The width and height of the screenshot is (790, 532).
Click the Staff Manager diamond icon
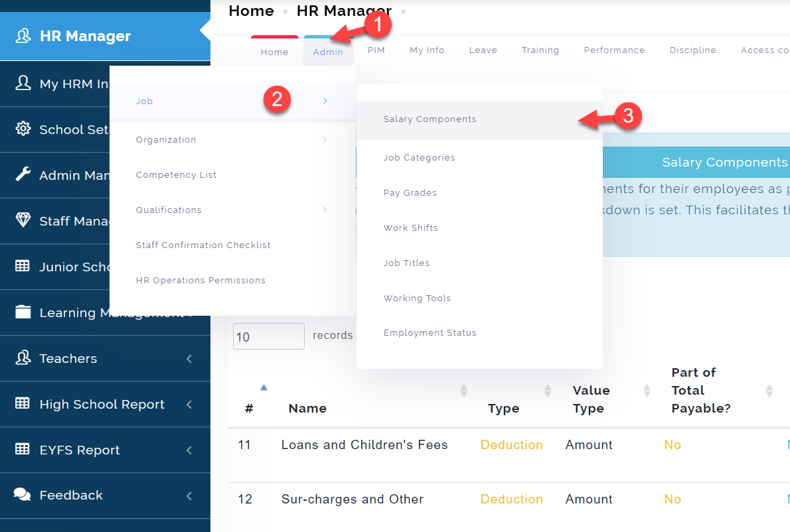23,220
